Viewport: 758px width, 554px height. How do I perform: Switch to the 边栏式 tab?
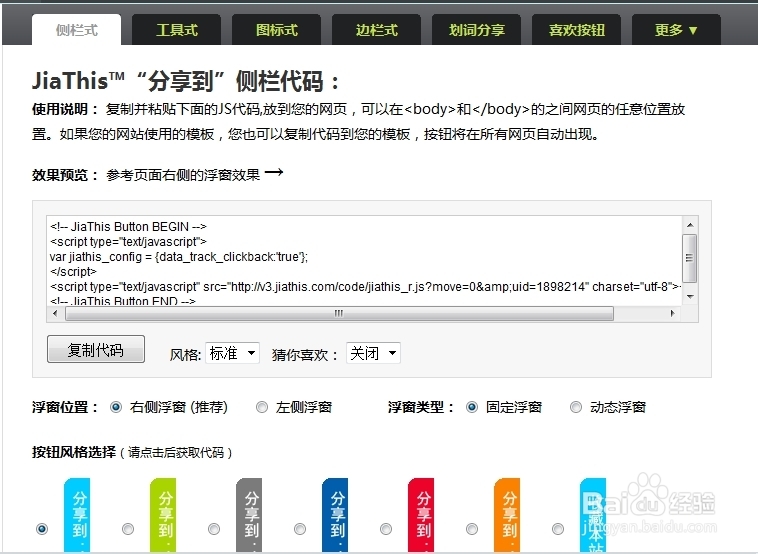377,30
